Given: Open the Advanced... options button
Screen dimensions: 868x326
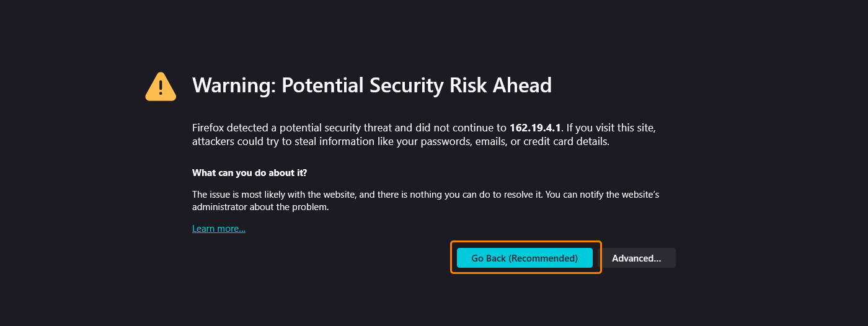Looking at the screenshot, I should [637, 258].
